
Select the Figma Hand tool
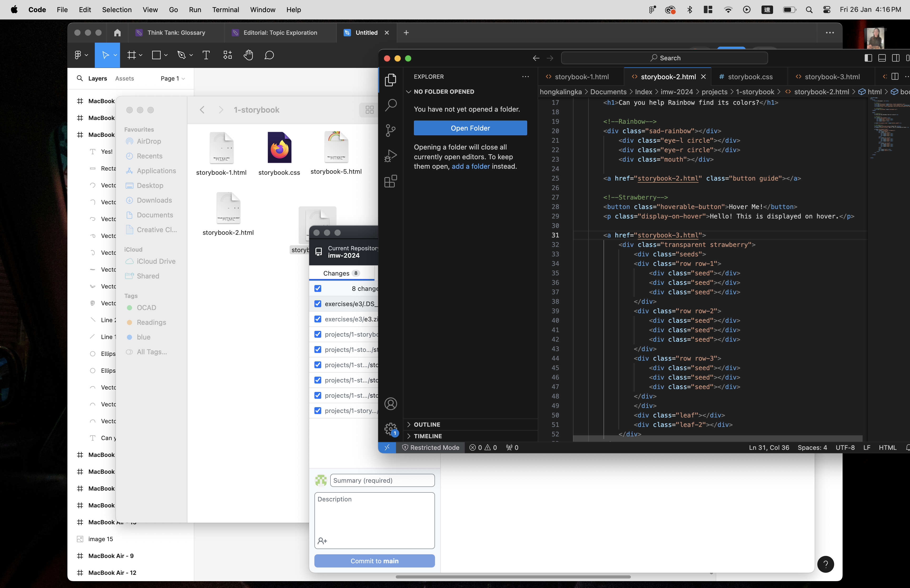pos(248,55)
